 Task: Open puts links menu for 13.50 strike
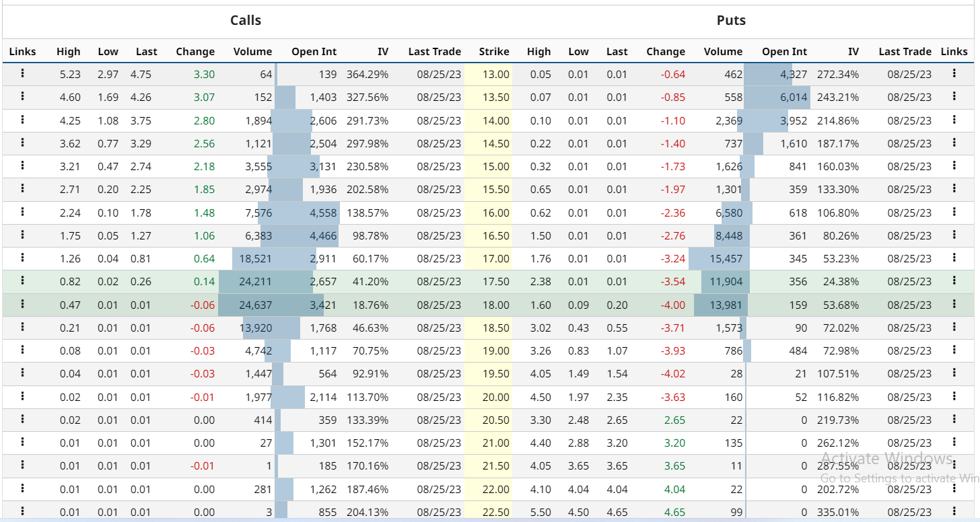point(954,96)
